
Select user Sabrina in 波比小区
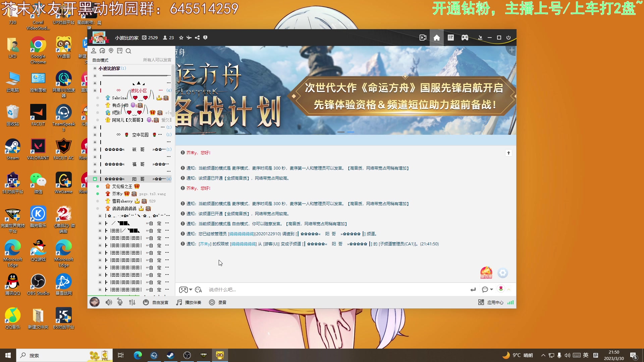(x=119, y=98)
